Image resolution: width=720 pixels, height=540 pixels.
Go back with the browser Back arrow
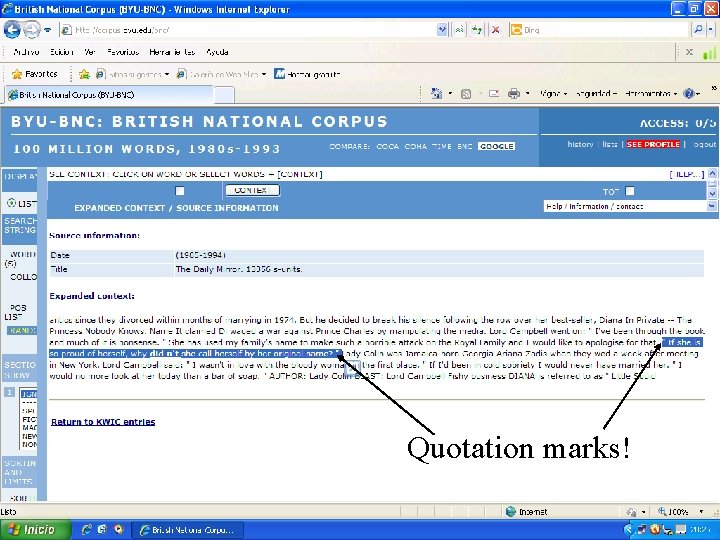pyautogui.click(x=12, y=30)
